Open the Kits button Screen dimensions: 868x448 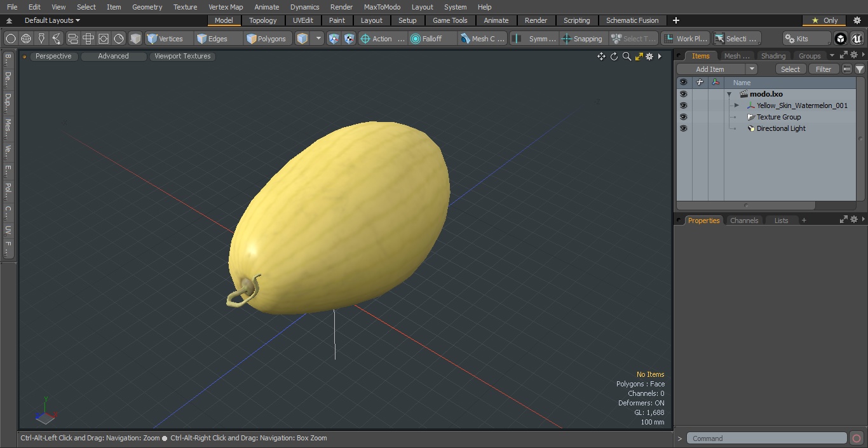click(x=806, y=39)
